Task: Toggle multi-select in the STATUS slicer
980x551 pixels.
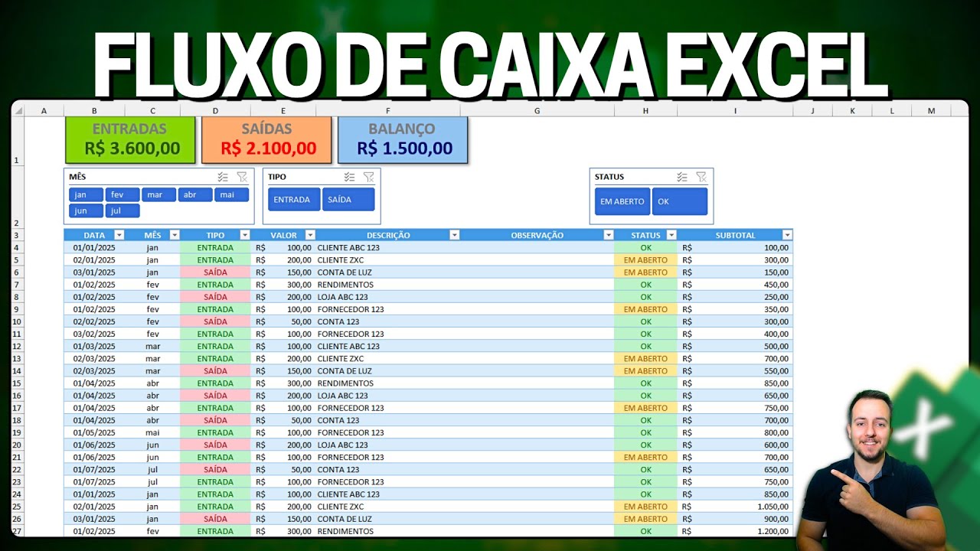Action: [682, 177]
